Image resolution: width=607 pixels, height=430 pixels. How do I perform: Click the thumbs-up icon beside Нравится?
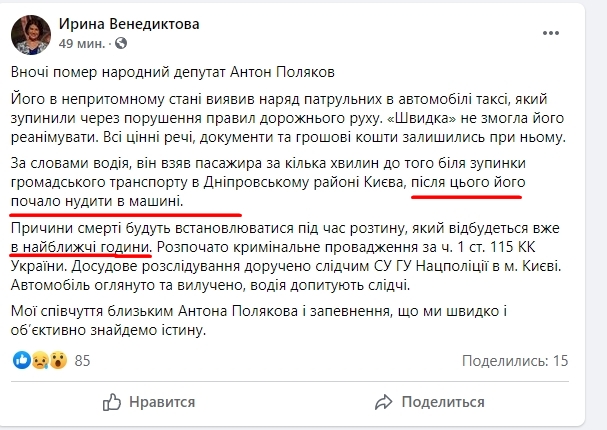tap(112, 402)
